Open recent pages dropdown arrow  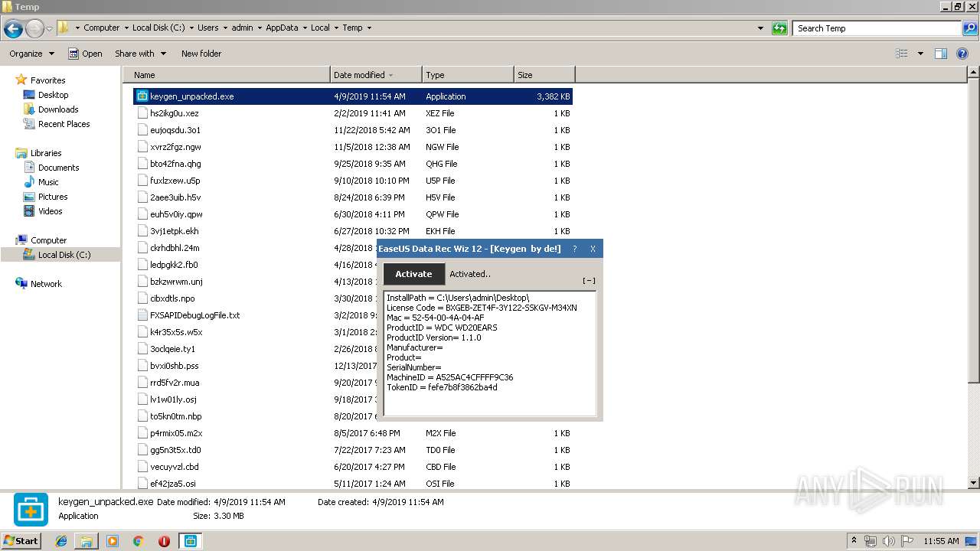pyautogui.click(x=49, y=28)
